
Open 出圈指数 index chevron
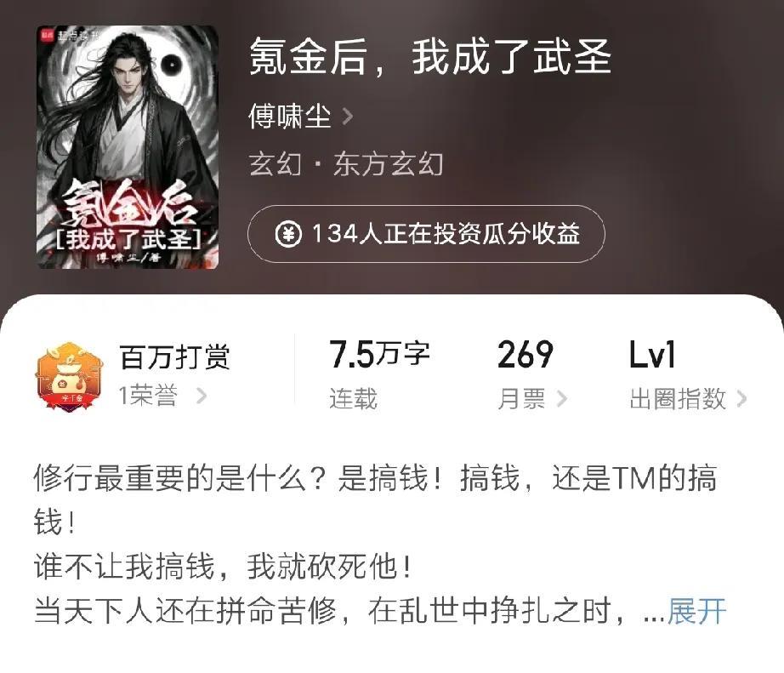741,399
